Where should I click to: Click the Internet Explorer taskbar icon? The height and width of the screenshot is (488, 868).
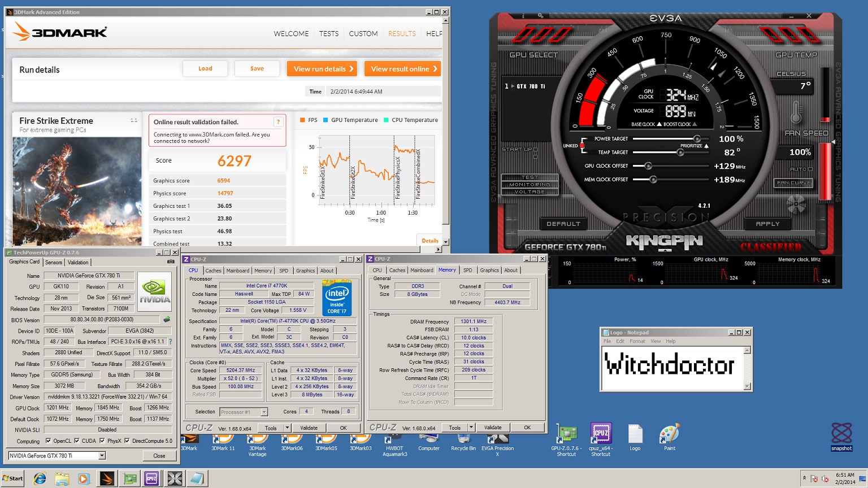pyautogui.click(x=40, y=479)
